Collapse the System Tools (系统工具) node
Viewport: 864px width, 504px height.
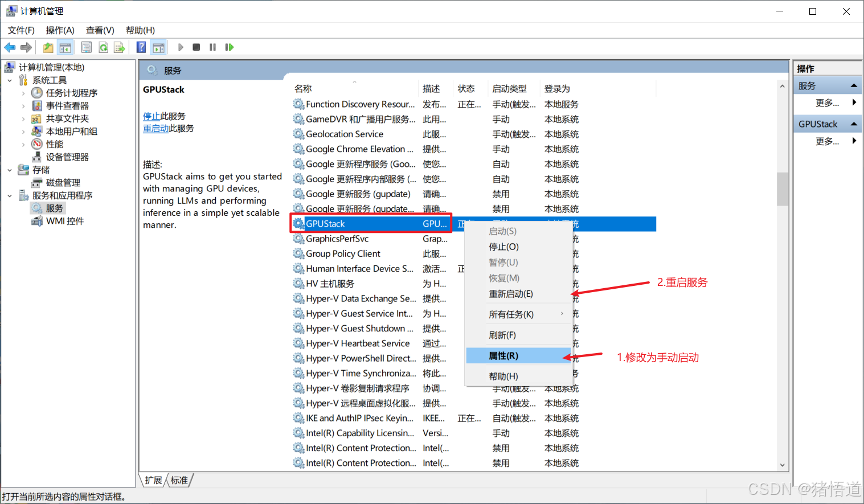click(10, 80)
